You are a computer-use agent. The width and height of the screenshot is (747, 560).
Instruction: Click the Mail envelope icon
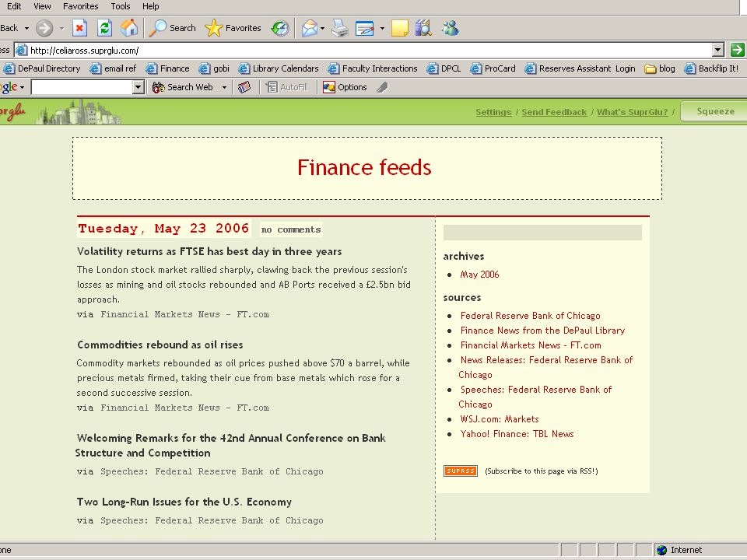tap(309, 28)
